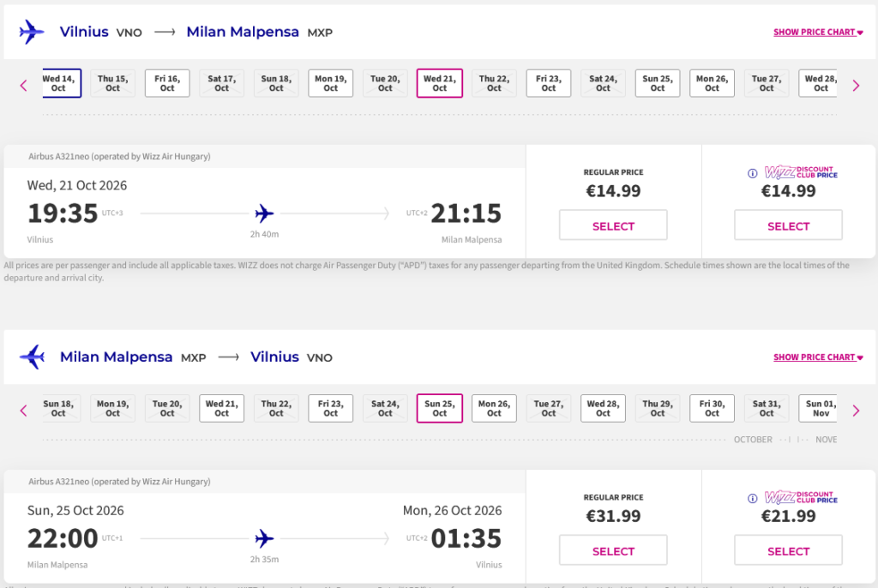
Task: Show later return dates with right arrow
Action: pos(855,411)
